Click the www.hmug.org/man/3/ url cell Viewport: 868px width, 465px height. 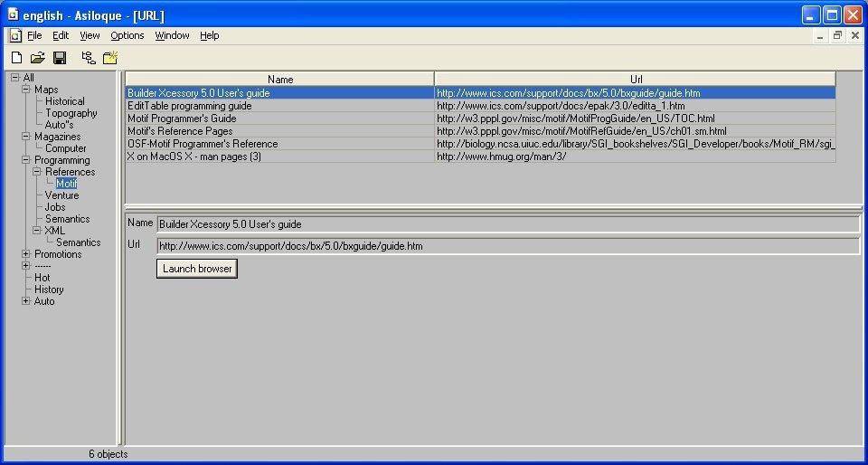coord(636,157)
